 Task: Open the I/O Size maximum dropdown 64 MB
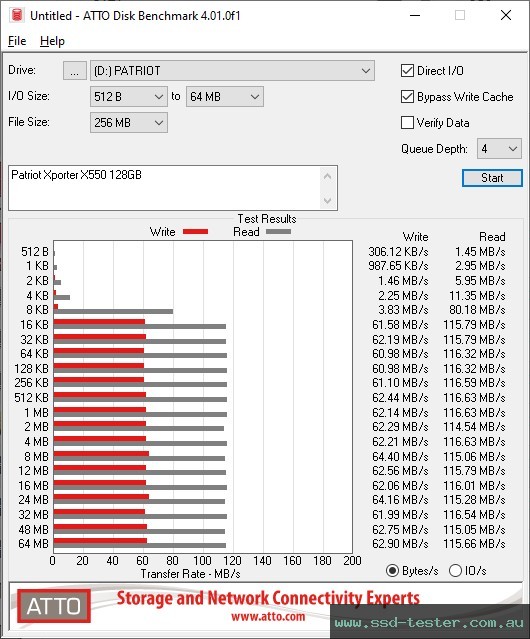[x=225, y=97]
